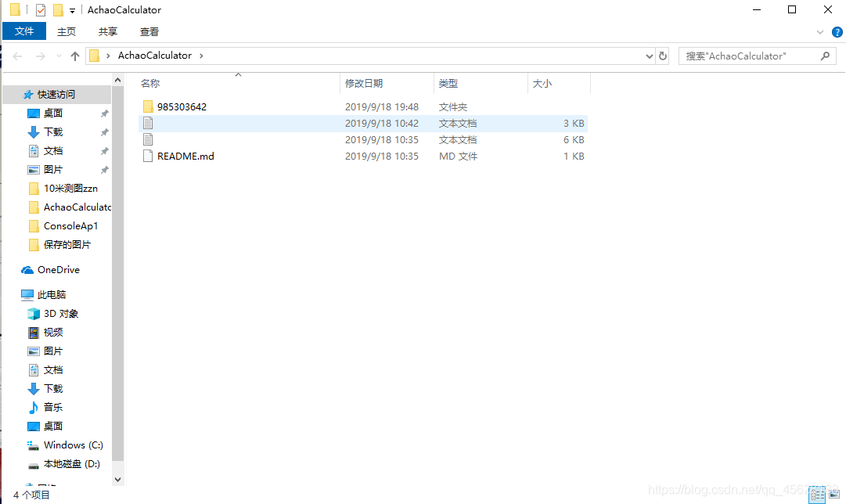Click the pin icon next to 文档
This screenshot has width=846, height=504.
[x=104, y=152]
